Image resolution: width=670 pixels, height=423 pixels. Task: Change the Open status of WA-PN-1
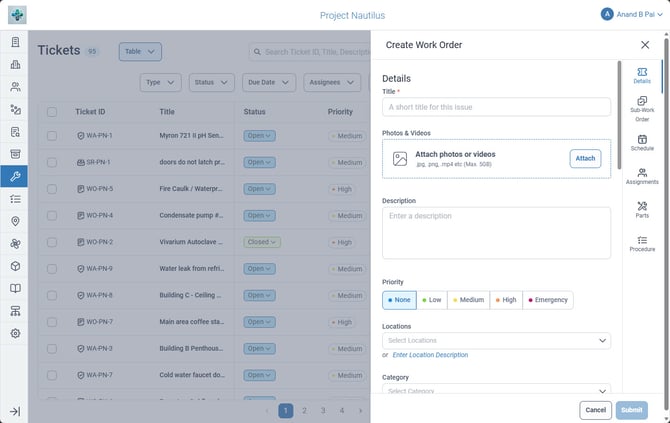pos(259,136)
